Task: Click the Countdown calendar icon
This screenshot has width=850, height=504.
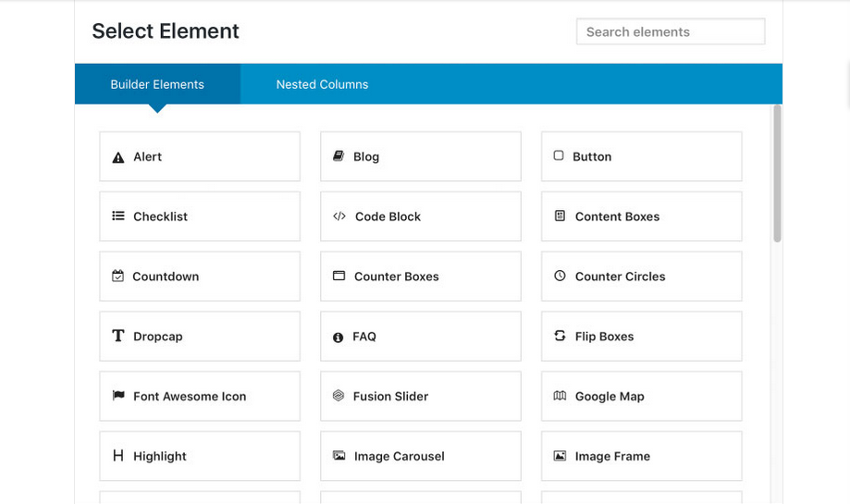Action: [x=117, y=277]
